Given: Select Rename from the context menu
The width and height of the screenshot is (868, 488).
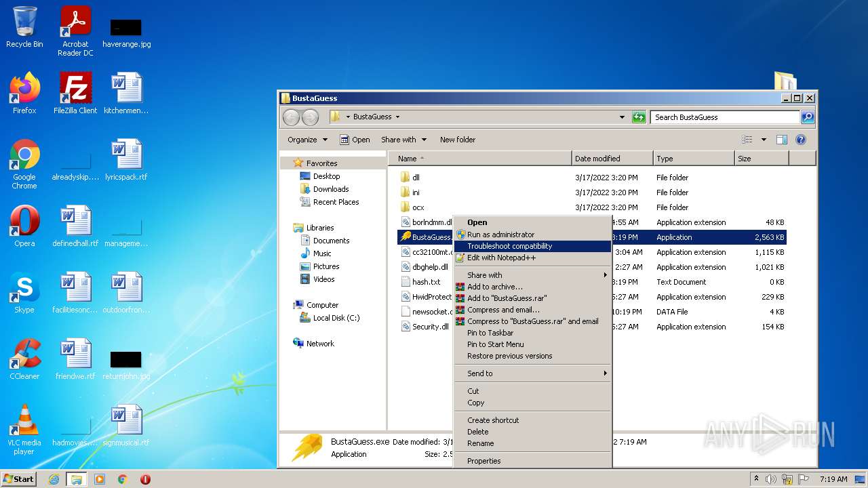Looking at the screenshot, I should tap(532, 443).
